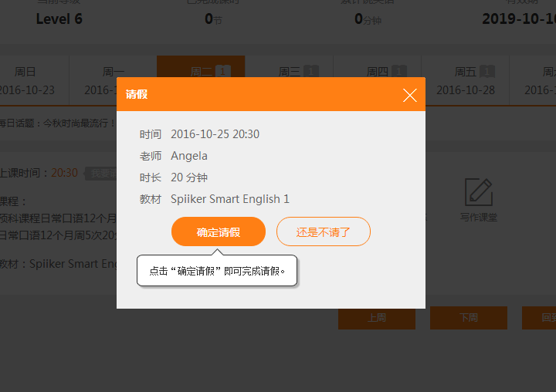556x392 pixels.
Task: Click the 20:30 class time text
Action: point(64,173)
